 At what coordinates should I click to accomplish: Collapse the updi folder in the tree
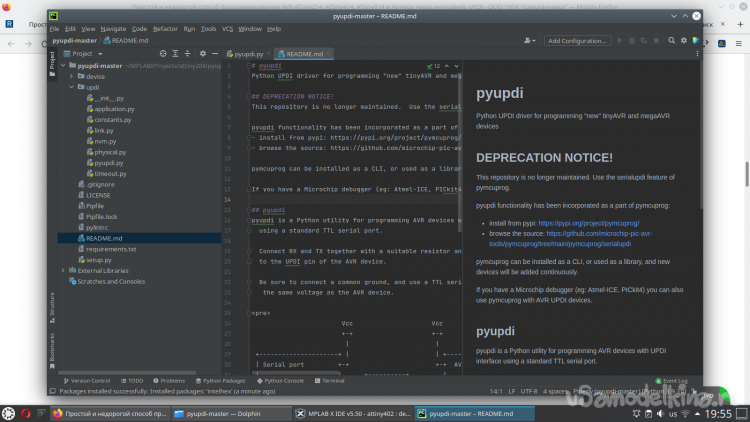click(x=72, y=87)
